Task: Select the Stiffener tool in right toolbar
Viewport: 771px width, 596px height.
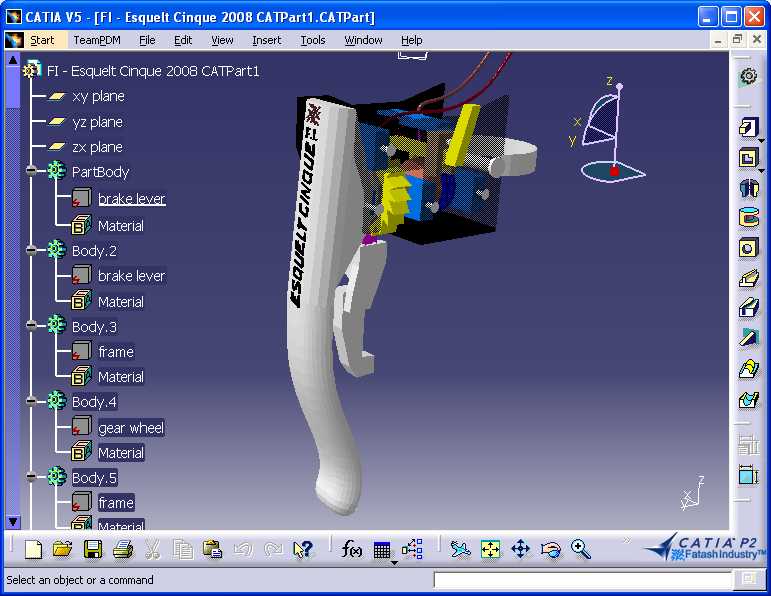Action: 748,338
